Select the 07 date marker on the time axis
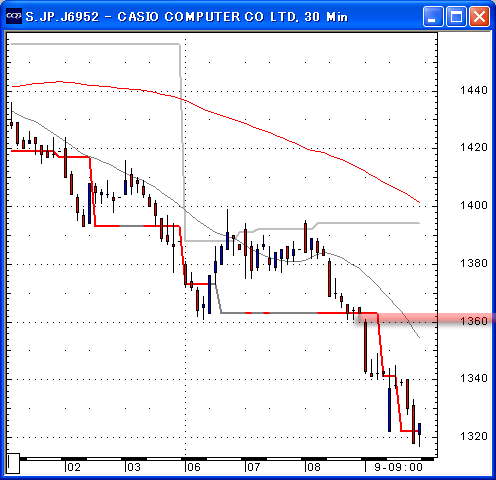The width and height of the screenshot is (496, 480). point(254,467)
